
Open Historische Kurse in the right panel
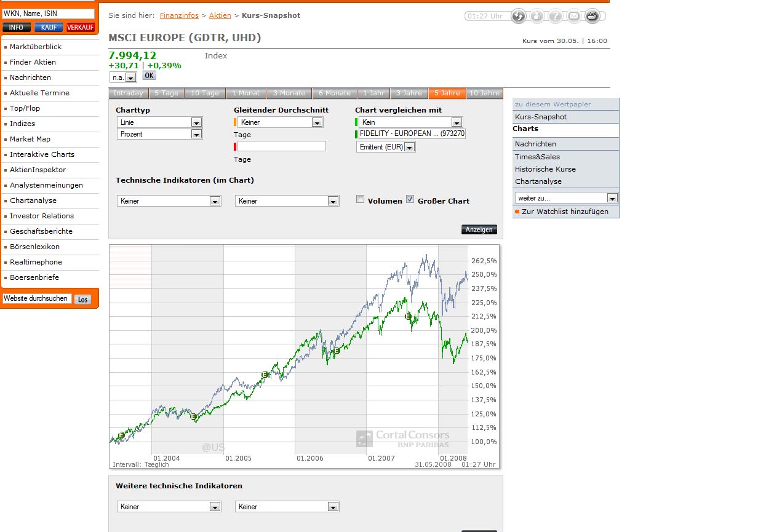coord(545,169)
